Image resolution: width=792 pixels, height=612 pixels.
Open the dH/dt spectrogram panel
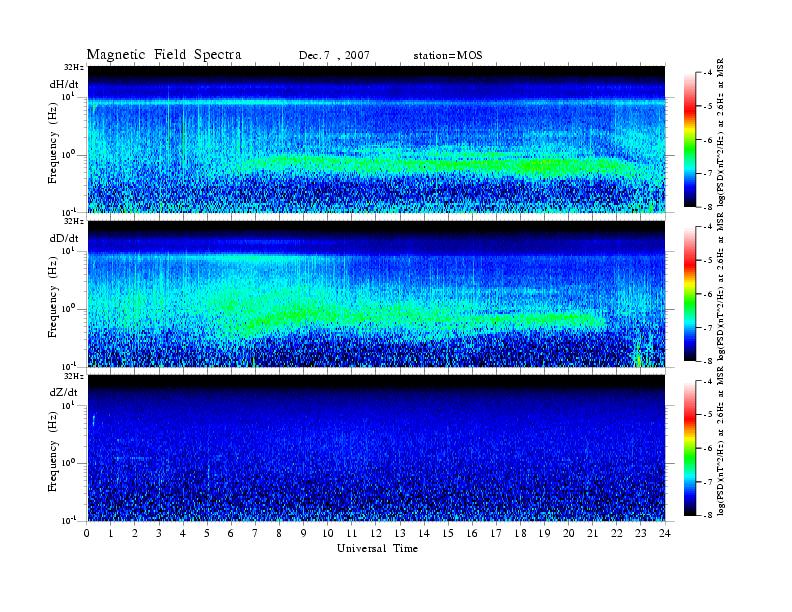pyautogui.click(x=376, y=139)
